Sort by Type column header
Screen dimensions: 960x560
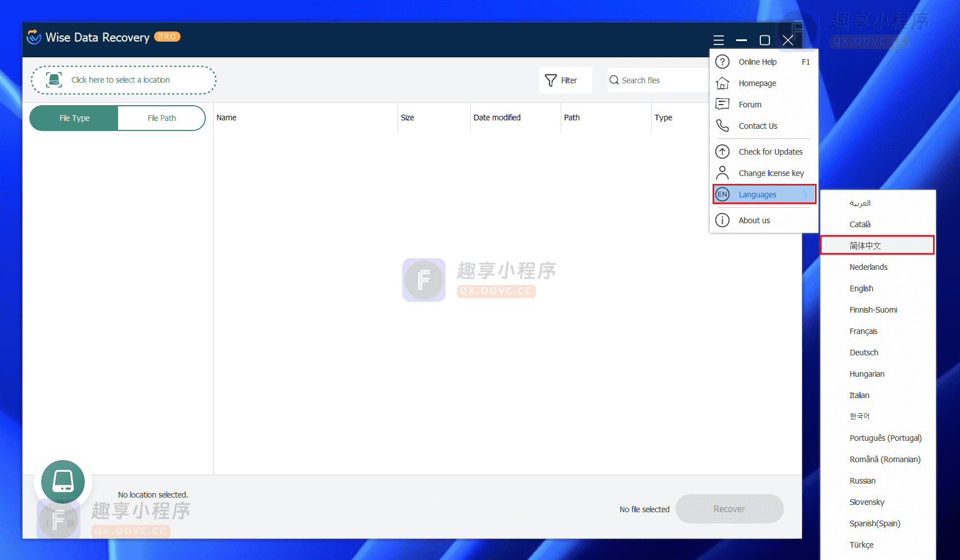click(680, 118)
